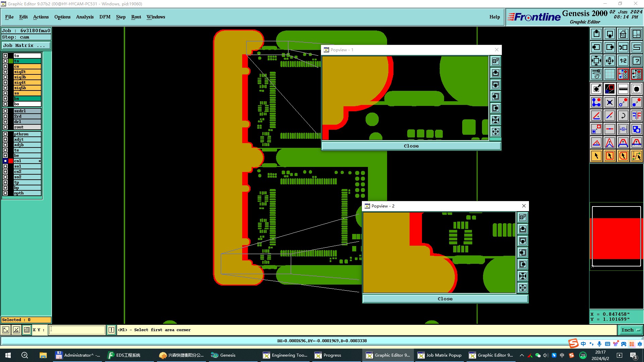644x362 pixels.
Task: Click the rotate feature icon
Action: click(x=623, y=116)
